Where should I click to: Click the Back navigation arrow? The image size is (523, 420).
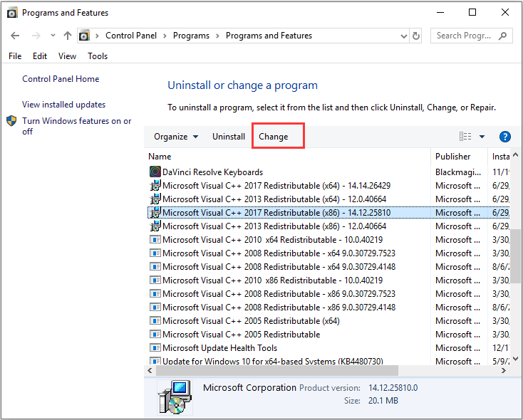coord(15,36)
